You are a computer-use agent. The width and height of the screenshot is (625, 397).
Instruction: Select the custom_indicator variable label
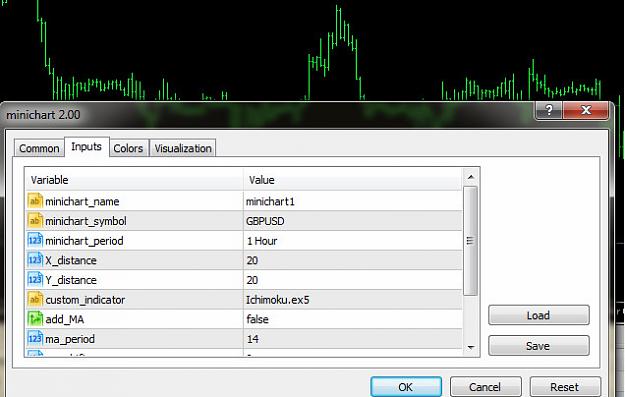click(85, 300)
